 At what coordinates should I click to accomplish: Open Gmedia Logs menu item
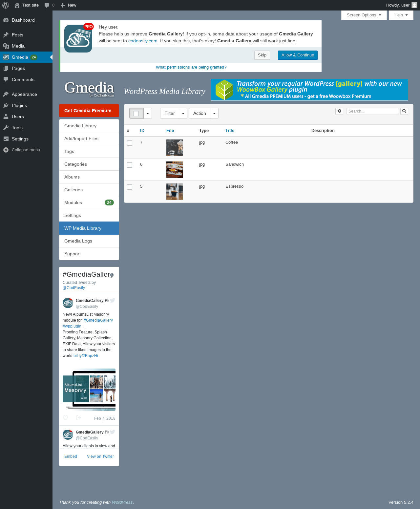click(89, 241)
